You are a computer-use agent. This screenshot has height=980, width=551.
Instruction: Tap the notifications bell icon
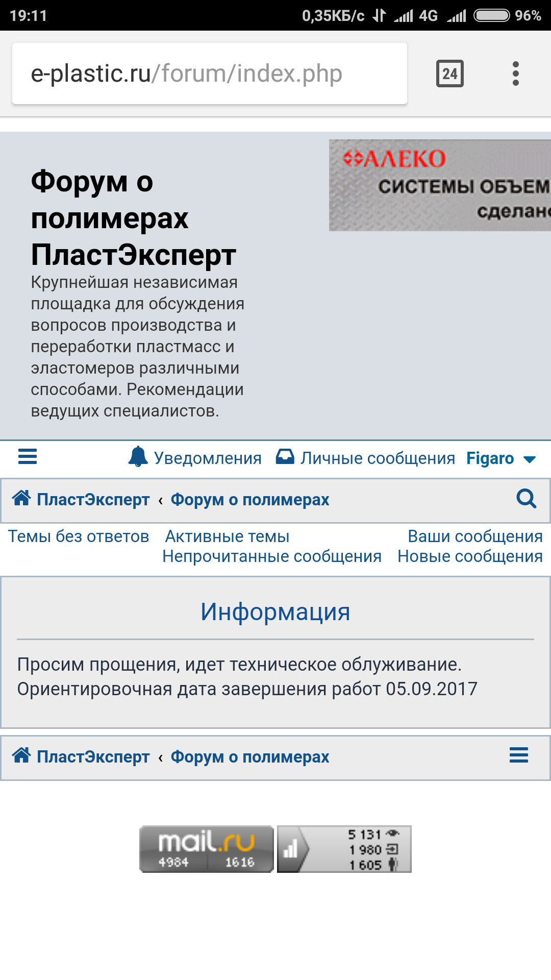point(138,456)
